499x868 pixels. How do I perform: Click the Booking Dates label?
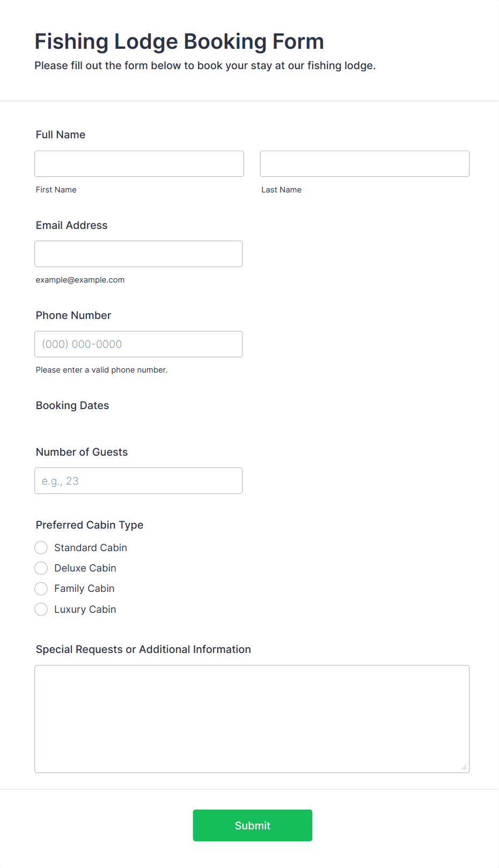[72, 405]
